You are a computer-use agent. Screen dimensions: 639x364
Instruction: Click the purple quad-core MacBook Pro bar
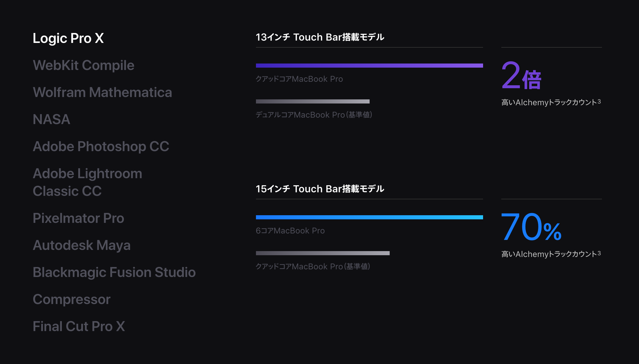coord(369,66)
